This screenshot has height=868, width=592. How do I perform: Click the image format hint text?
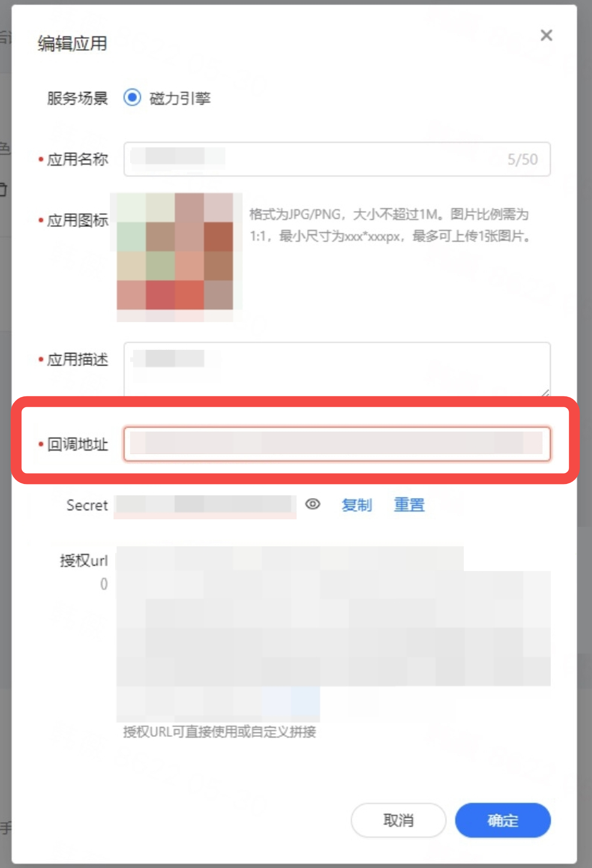(390, 225)
